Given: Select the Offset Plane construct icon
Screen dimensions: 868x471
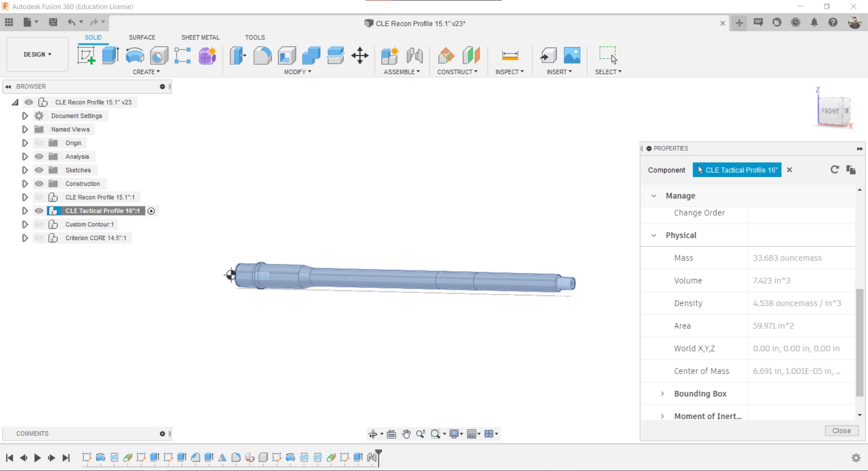Looking at the screenshot, I should [x=446, y=56].
